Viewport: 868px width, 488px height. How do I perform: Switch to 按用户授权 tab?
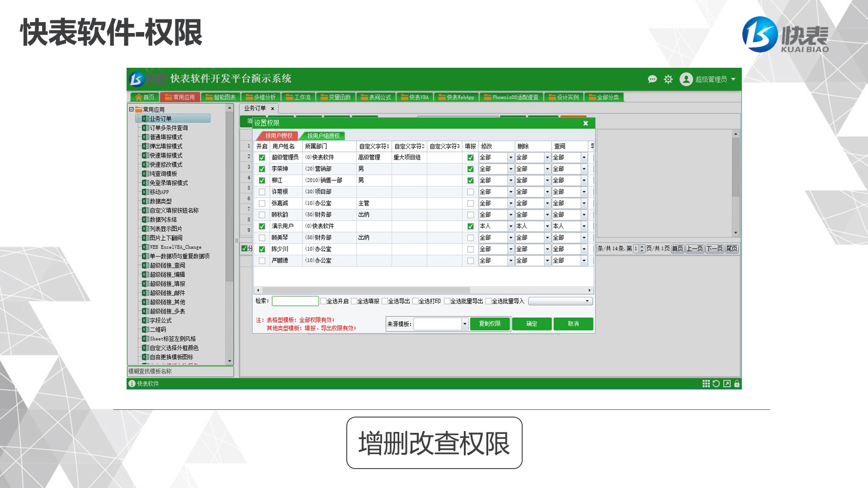278,136
